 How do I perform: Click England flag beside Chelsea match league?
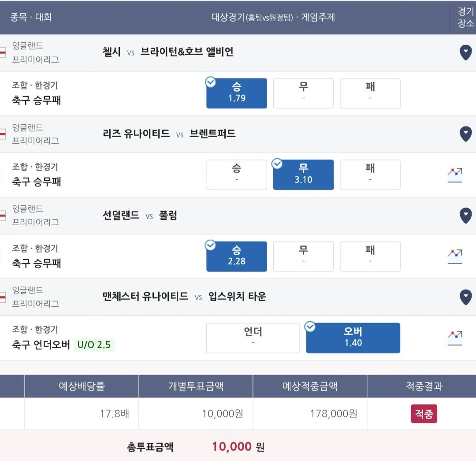point(3,52)
